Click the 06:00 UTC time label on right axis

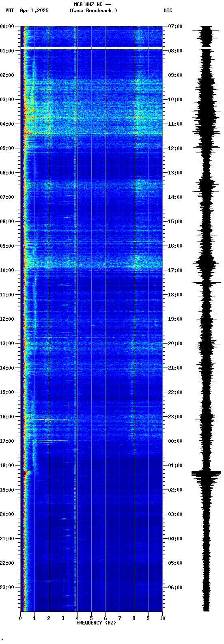(175, 587)
